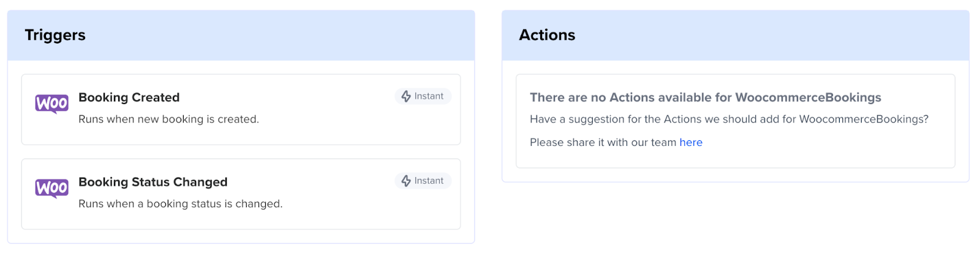
Task: Click "Runs when new booking is created" description
Action: (168, 119)
